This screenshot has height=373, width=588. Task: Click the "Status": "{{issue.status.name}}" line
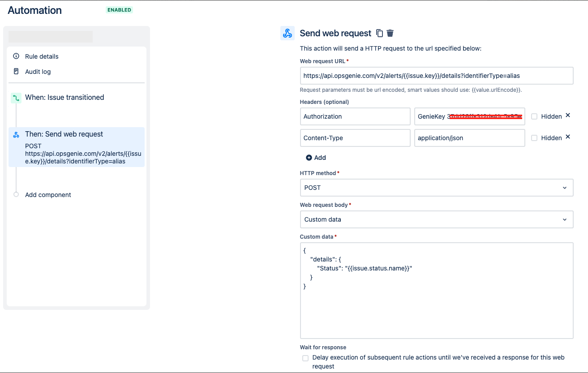pyautogui.click(x=364, y=268)
